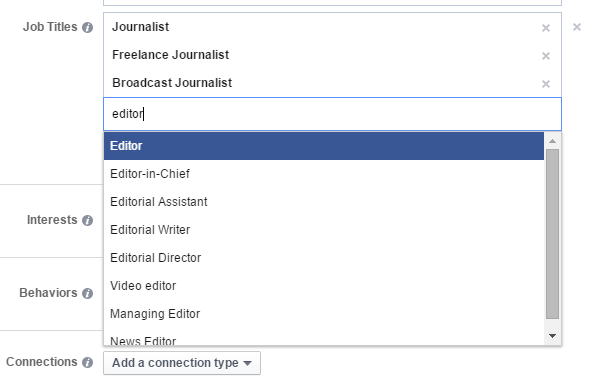
Task: Select the highlighted Editor suggestion
Action: tap(324, 146)
